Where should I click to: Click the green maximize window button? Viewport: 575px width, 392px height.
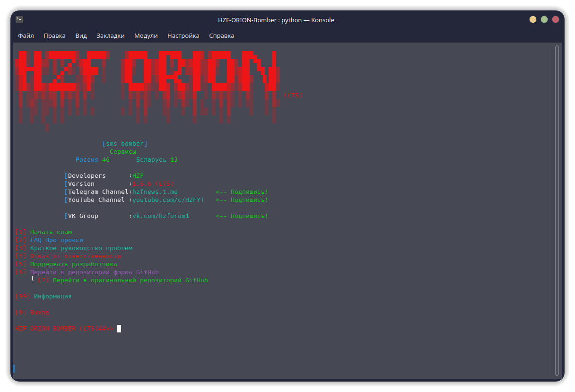click(544, 19)
